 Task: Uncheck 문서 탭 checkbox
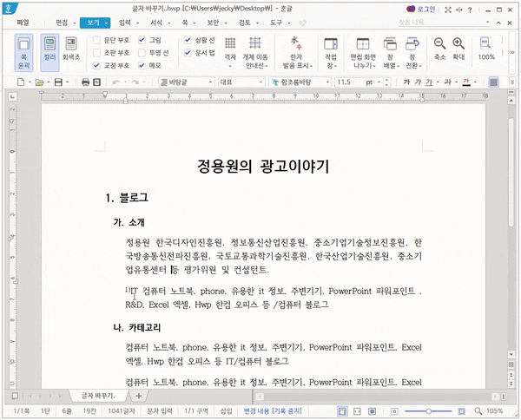pyautogui.click(x=188, y=52)
